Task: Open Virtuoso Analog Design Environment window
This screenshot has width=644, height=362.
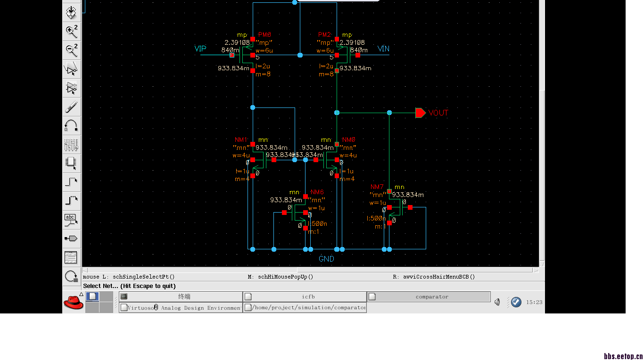Action: pos(181,308)
